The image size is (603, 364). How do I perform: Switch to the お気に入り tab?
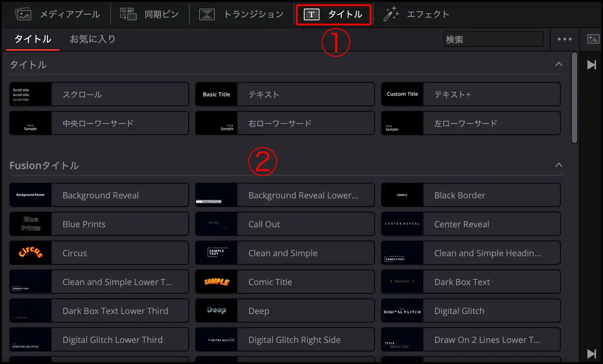click(93, 39)
